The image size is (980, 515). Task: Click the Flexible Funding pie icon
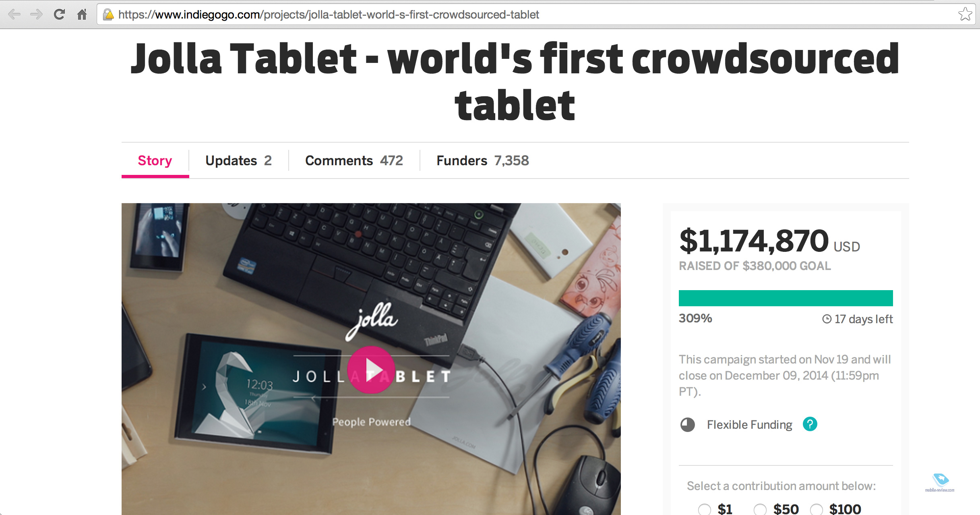click(x=688, y=424)
